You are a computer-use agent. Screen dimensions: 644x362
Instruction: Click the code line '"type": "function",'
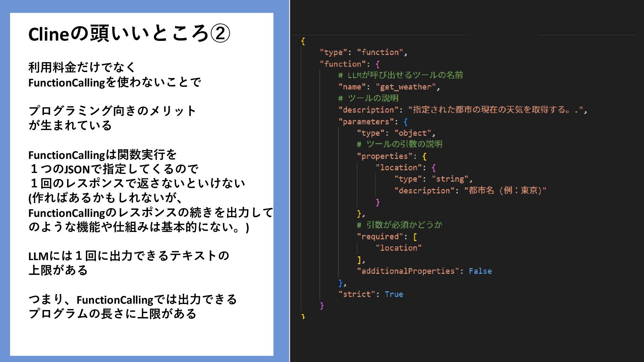pos(364,52)
